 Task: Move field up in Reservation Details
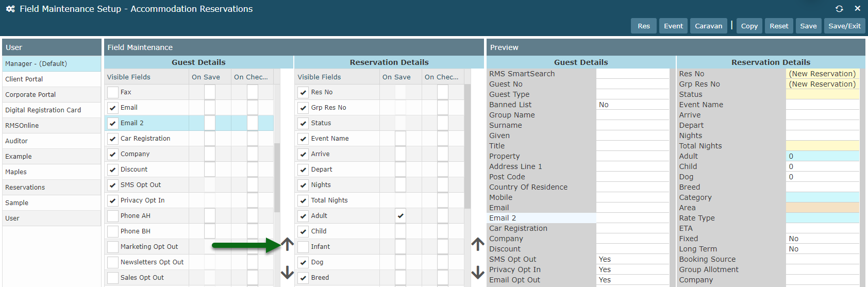pyautogui.click(x=478, y=244)
